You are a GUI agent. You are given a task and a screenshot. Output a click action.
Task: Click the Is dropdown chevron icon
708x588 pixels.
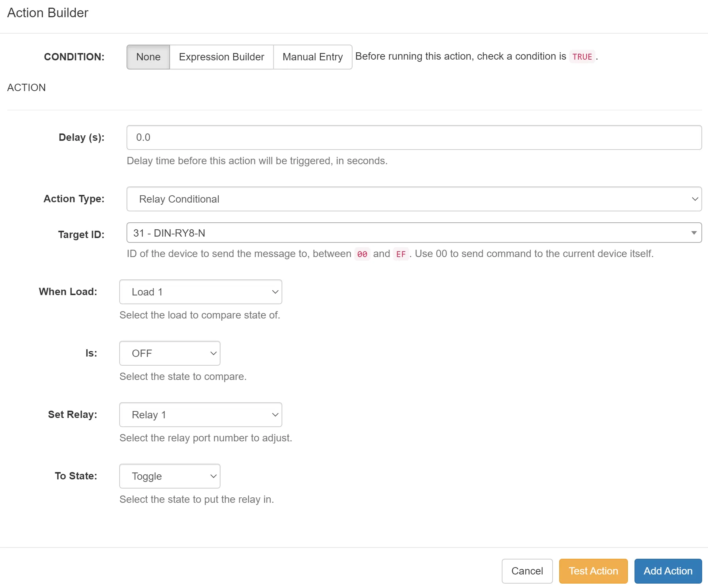pos(213,353)
